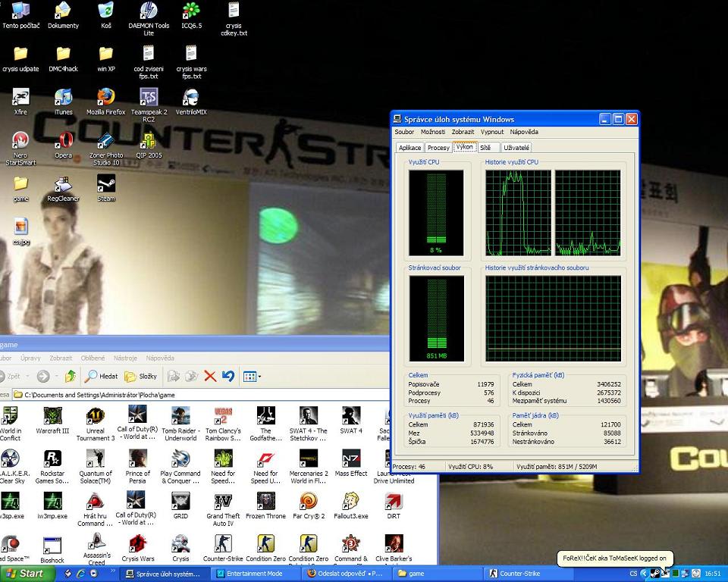728x582 pixels.
Task: Open the Možnosti menu in Task Manager
Action: tap(433, 132)
